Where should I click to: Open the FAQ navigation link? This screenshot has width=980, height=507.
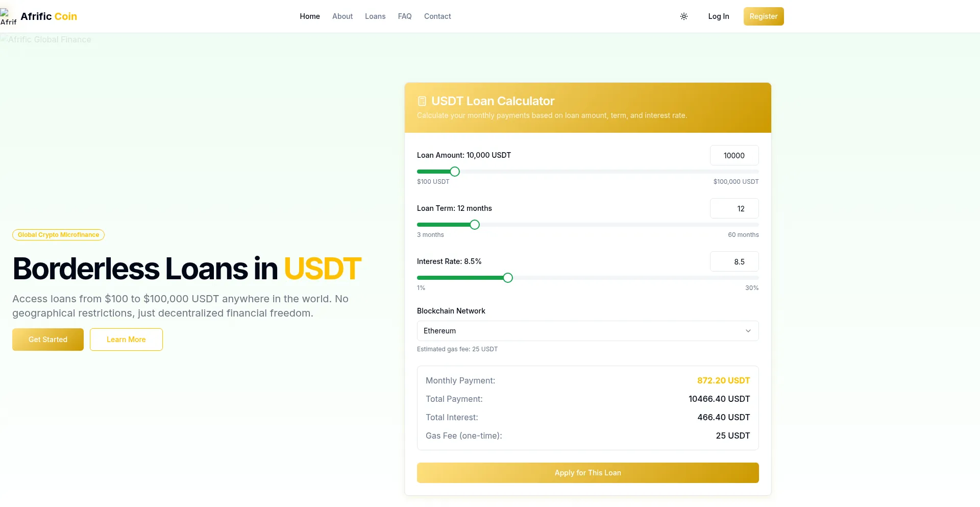tap(405, 16)
